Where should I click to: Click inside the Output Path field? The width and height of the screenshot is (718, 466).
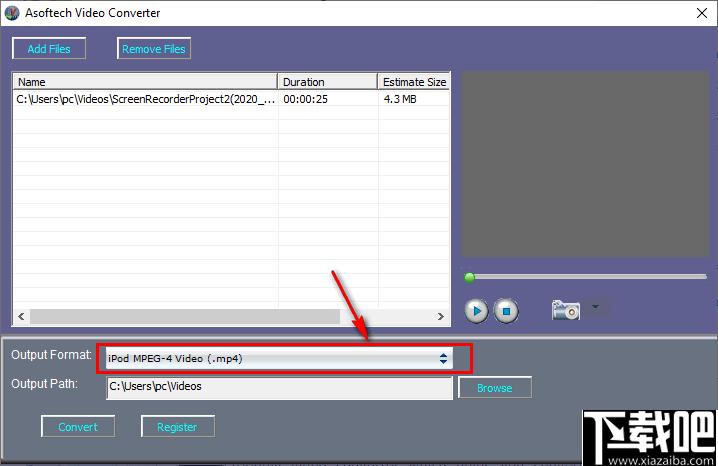279,388
